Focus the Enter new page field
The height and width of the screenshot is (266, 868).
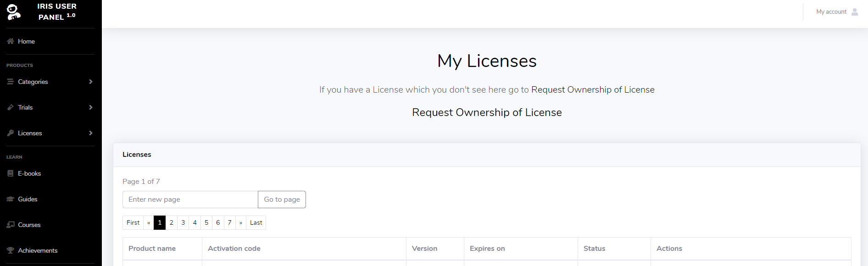[x=190, y=199]
